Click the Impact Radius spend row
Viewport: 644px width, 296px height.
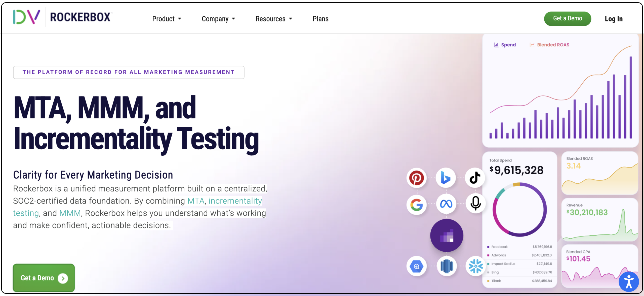pyautogui.click(x=520, y=264)
